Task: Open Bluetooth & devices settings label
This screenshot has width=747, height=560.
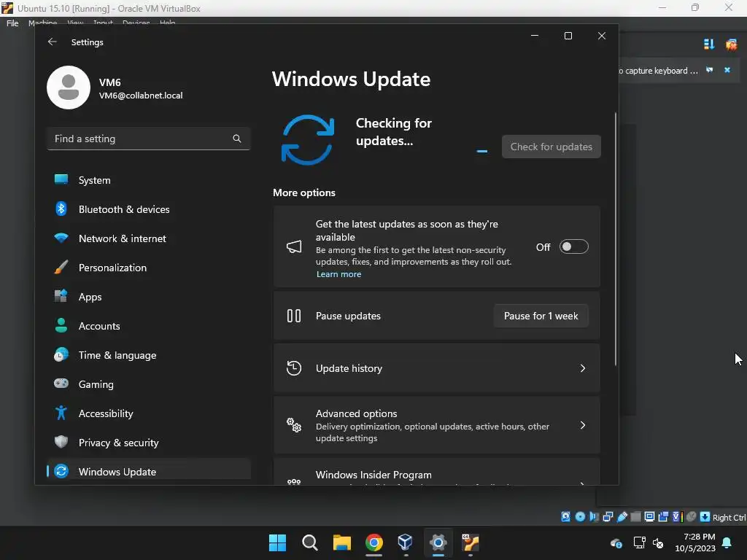Action: click(x=124, y=209)
